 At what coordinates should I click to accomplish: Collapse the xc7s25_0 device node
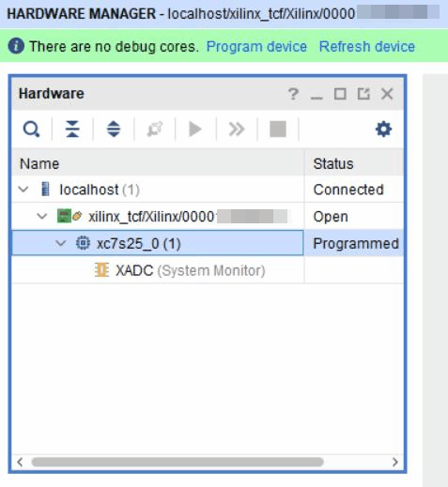pos(60,243)
